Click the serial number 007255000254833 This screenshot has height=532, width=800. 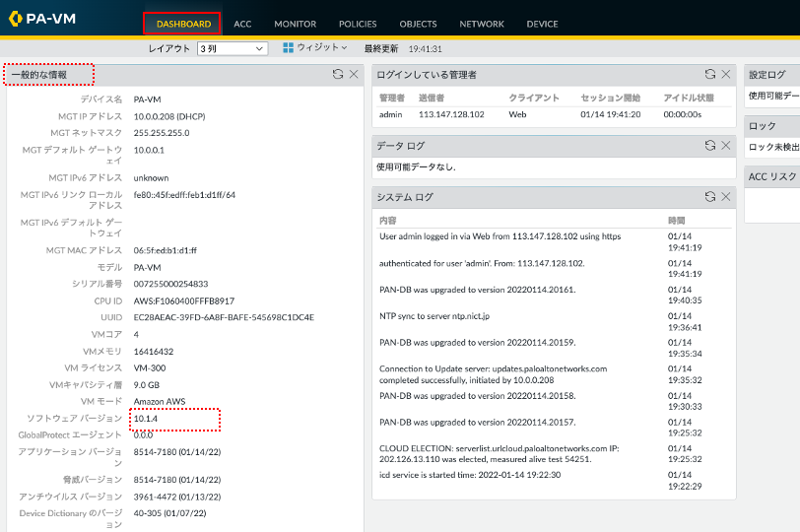click(170, 284)
